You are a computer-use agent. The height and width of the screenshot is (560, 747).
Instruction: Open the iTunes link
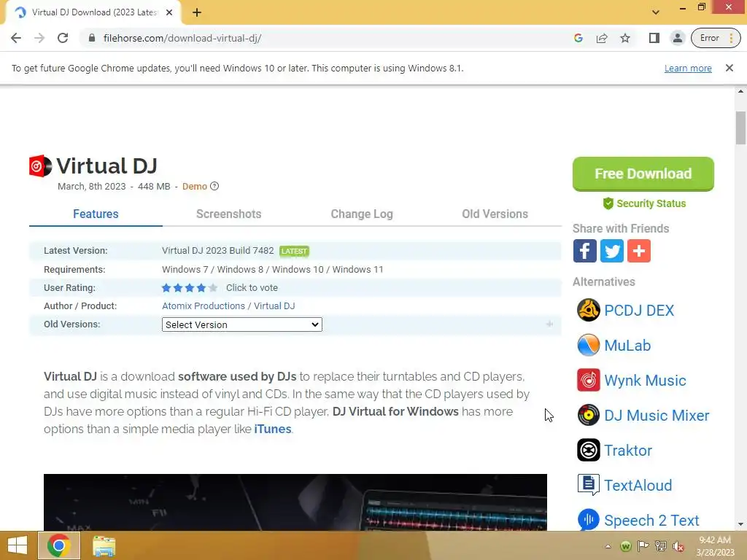click(273, 429)
